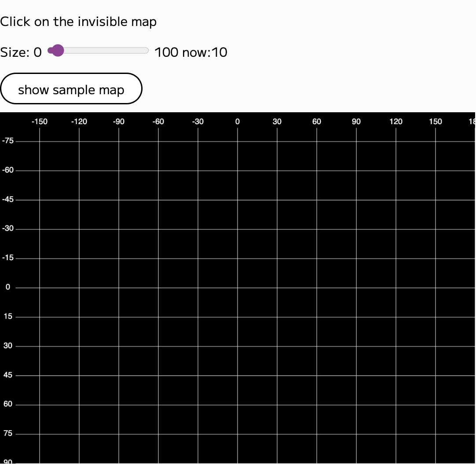The image size is (476, 464).
Task: Click grid intersection of longitude -150 and latitude -75
Action: pyautogui.click(x=40, y=141)
